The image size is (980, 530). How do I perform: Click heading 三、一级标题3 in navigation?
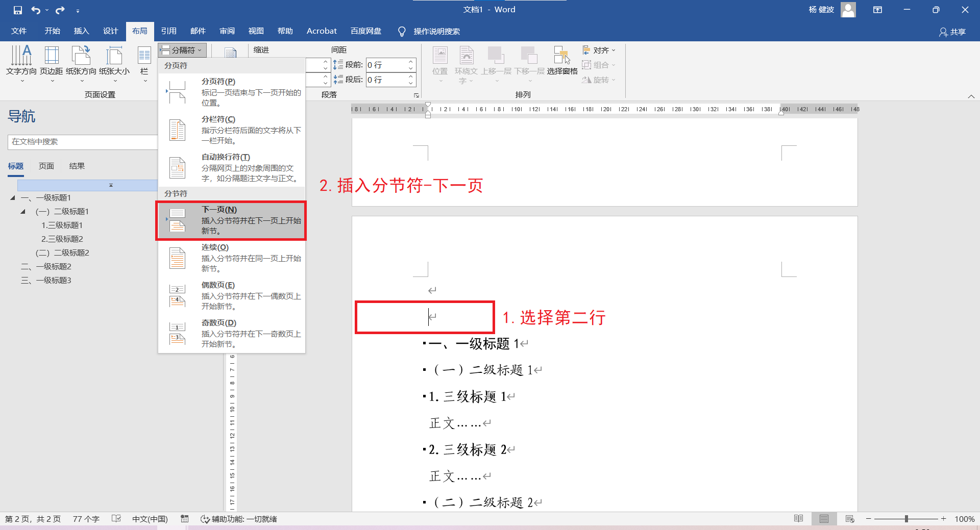46,280
